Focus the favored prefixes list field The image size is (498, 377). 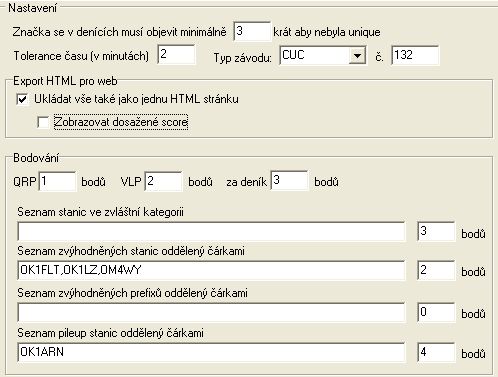click(211, 312)
